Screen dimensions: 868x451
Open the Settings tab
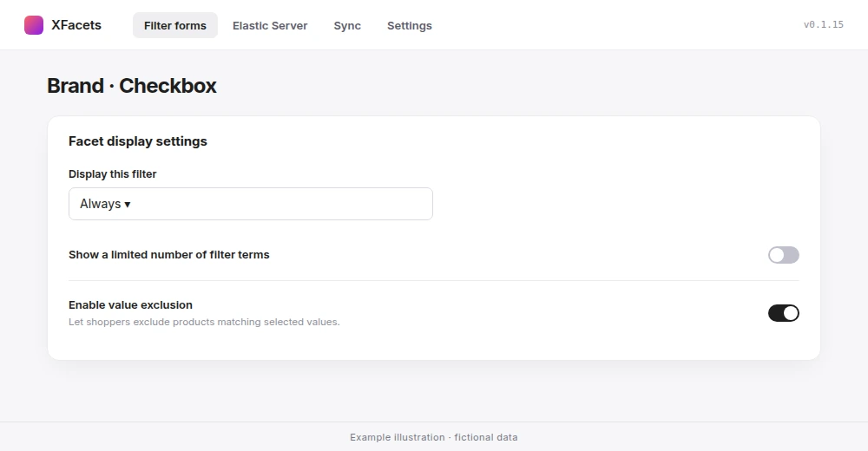(409, 25)
